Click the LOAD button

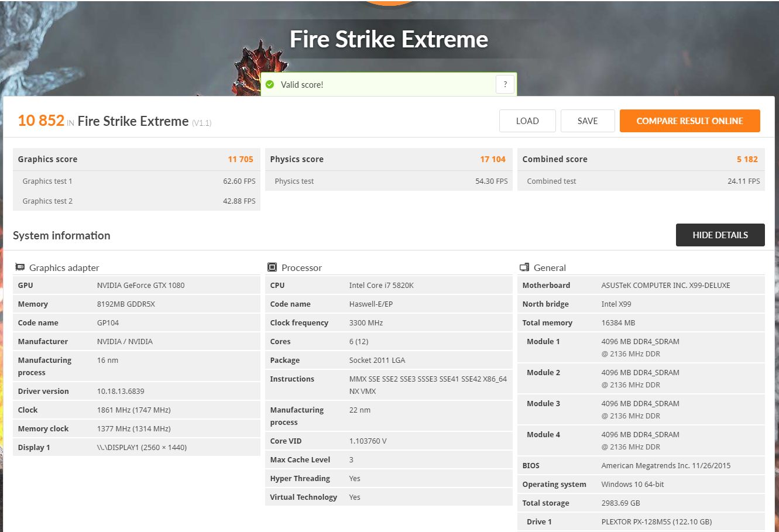[x=527, y=121]
